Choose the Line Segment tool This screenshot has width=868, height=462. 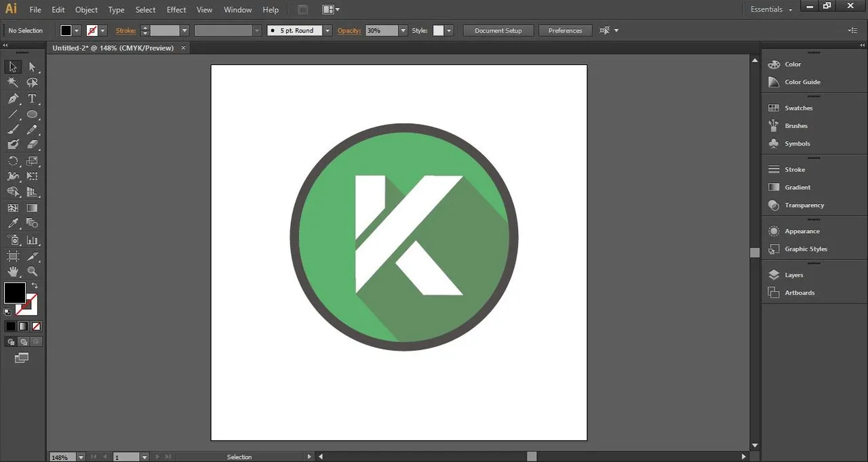click(13, 114)
